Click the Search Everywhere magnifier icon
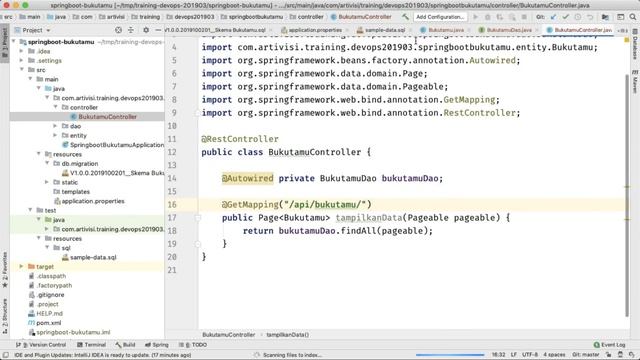Screen dimensions: 640x360 coord(633,17)
